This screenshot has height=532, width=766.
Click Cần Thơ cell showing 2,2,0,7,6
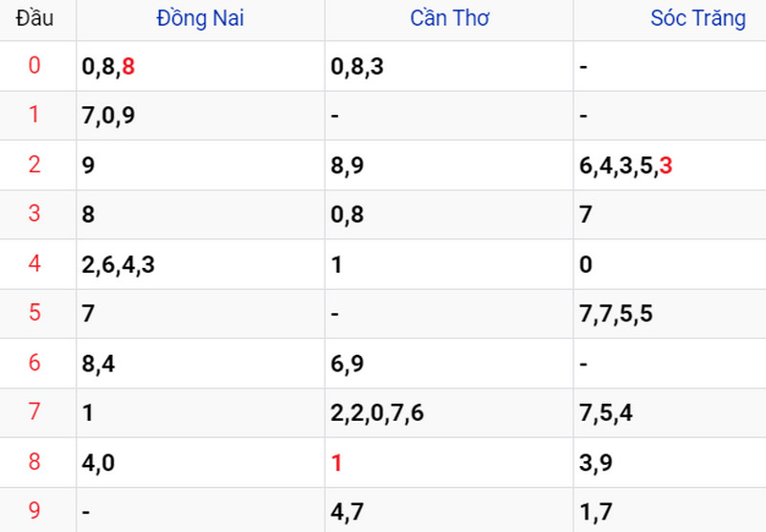point(376,413)
